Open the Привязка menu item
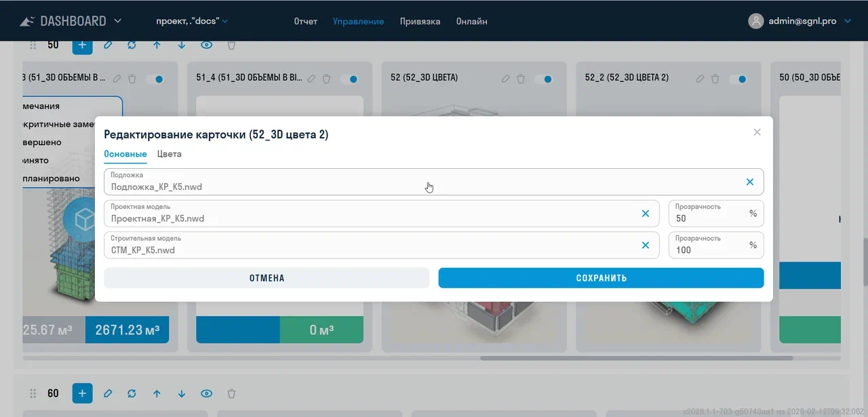 (x=420, y=21)
